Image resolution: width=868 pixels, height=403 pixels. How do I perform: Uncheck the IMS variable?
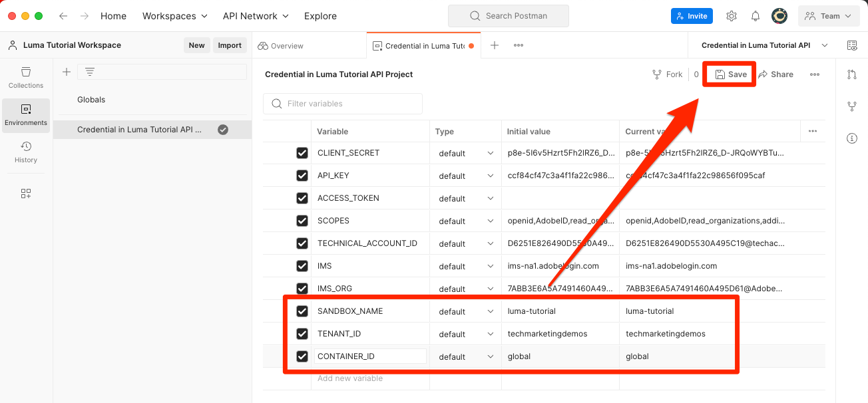[x=302, y=266]
